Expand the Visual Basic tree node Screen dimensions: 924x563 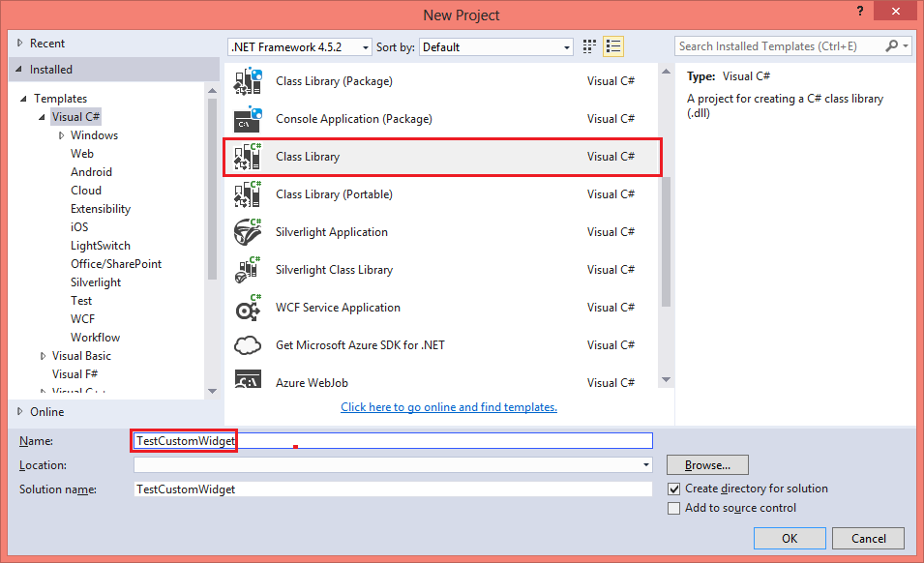tap(43, 356)
